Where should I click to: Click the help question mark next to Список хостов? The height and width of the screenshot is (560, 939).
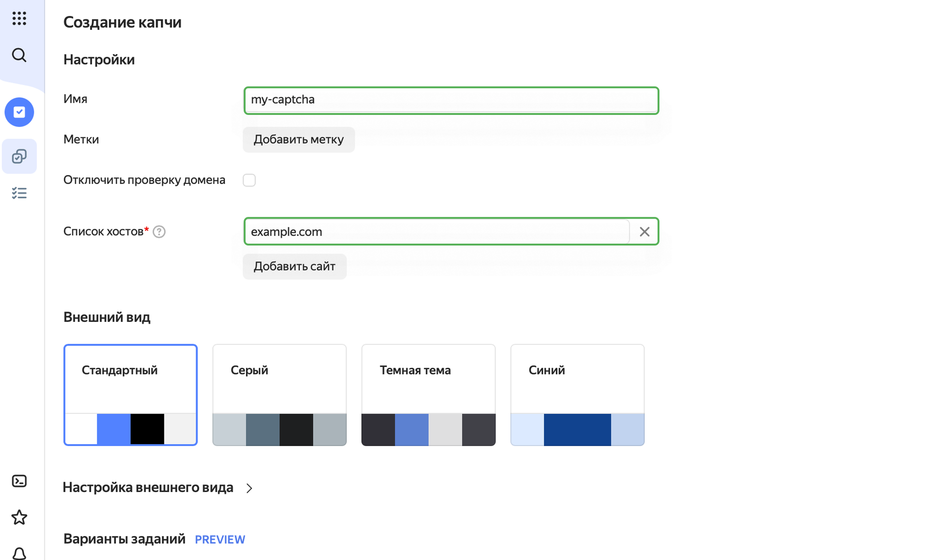coord(159,231)
